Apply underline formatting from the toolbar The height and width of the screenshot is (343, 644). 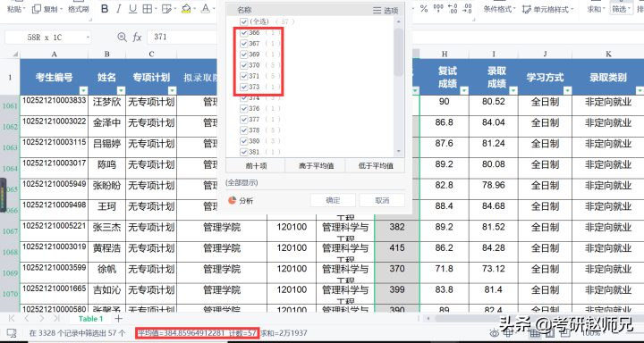click(x=132, y=9)
